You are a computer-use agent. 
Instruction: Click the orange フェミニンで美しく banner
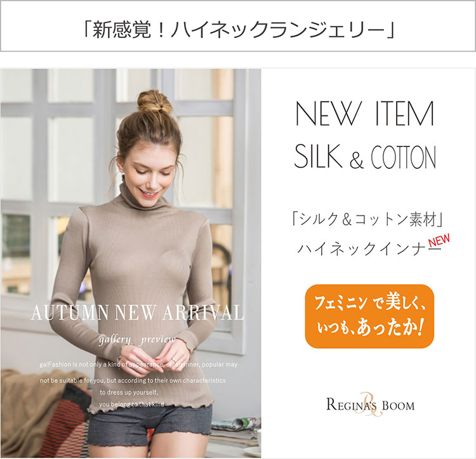(369, 316)
